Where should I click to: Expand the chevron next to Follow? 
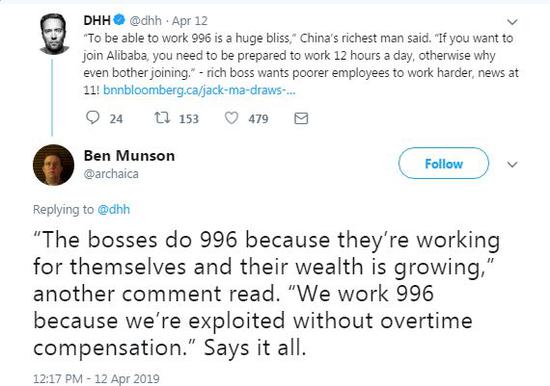[512, 164]
